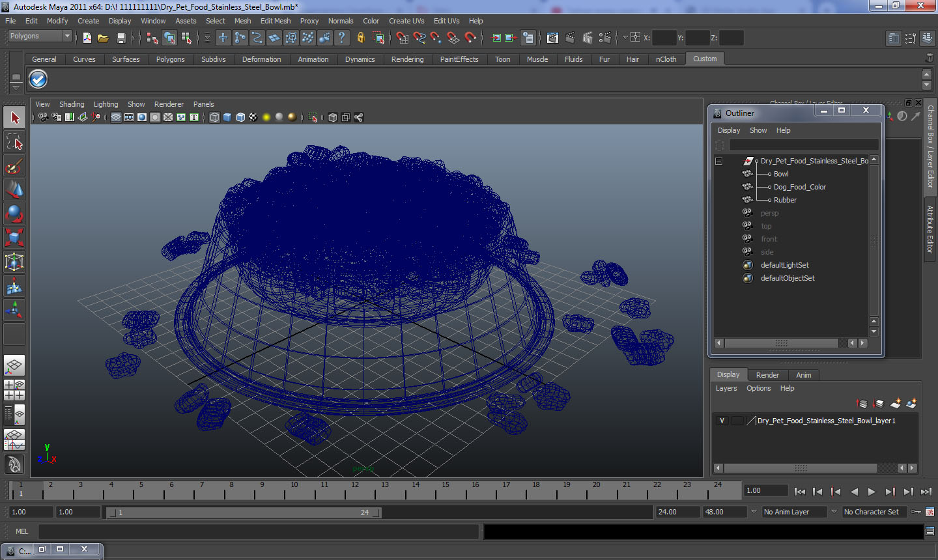Click scroll-down arrow on shelf right side
Image resolution: width=938 pixels, height=560 pixels.
click(927, 85)
